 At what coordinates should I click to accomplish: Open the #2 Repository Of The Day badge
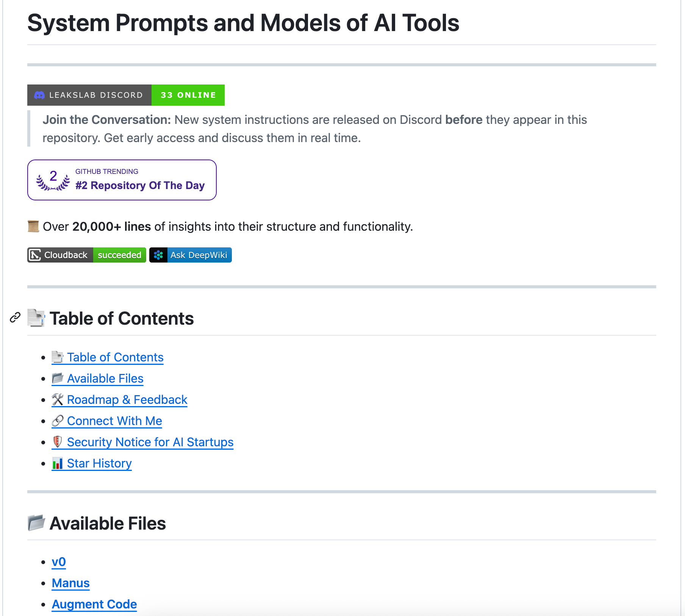pos(140,185)
